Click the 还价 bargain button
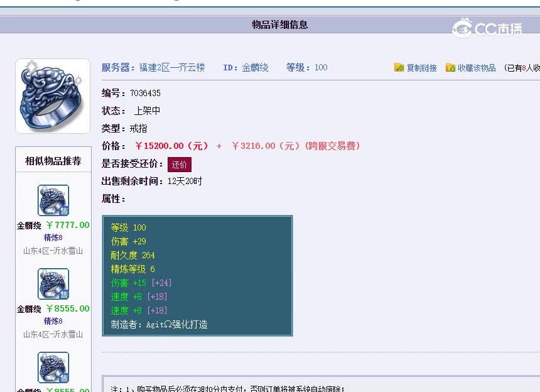540x392 pixels. point(180,165)
